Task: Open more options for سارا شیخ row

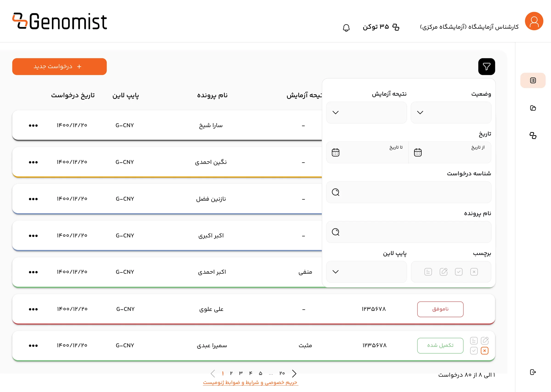Action: [33, 126]
